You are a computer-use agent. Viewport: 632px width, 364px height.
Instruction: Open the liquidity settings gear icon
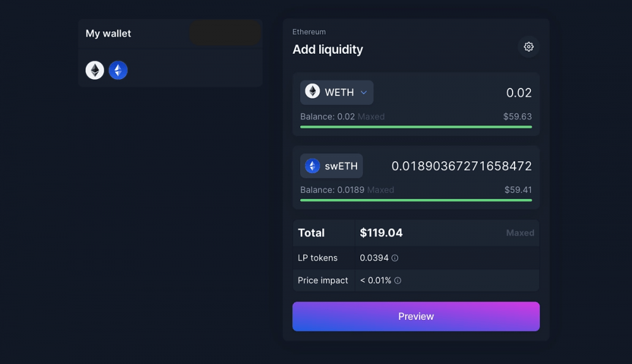click(528, 47)
